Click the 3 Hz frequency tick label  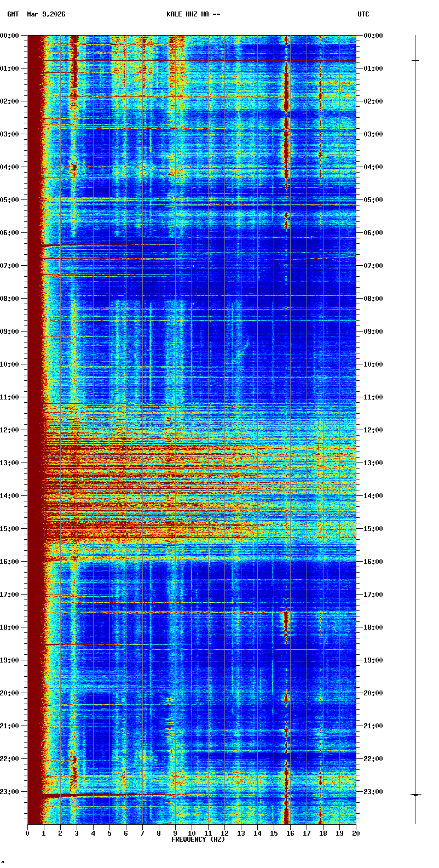(77, 833)
